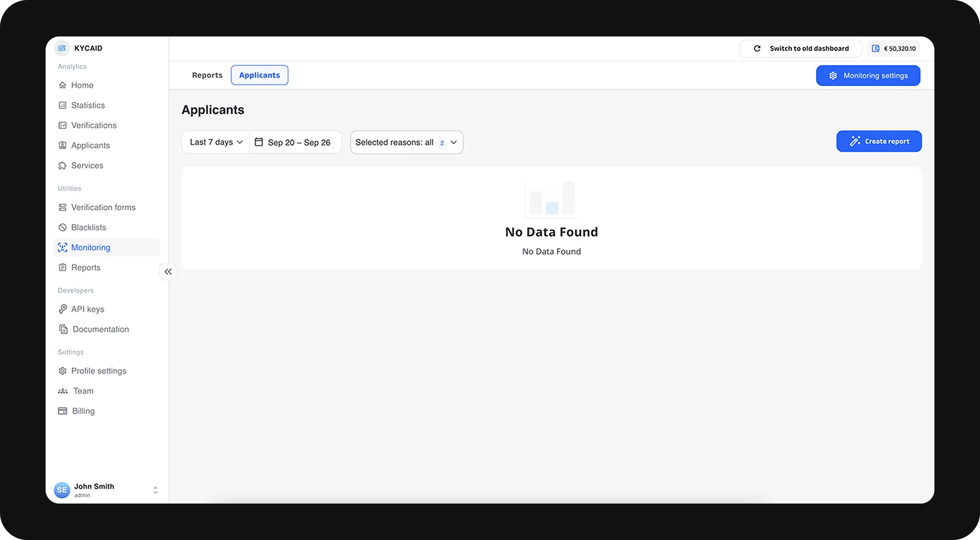Open Verification forms in sidebar

[103, 207]
